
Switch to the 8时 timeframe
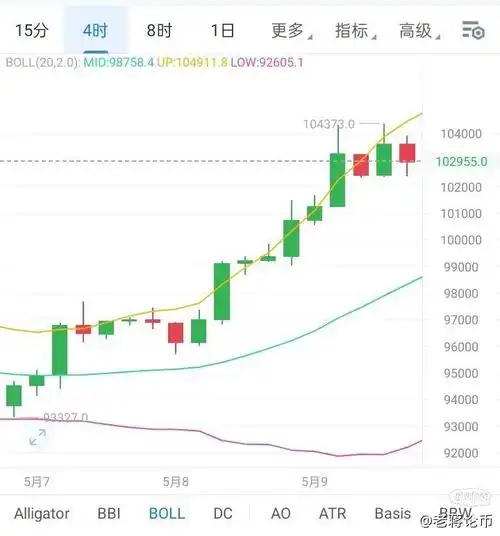pyautogui.click(x=159, y=30)
